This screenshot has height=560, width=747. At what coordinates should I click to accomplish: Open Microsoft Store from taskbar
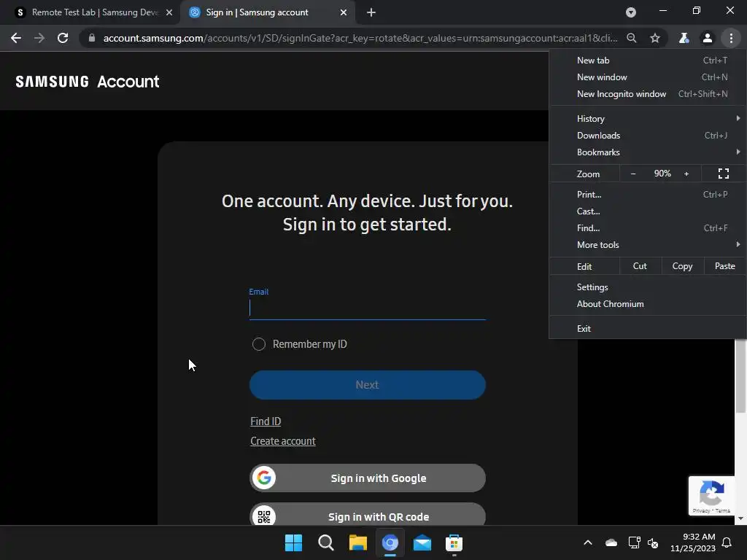pyautogui.click(x=454, y=542)
